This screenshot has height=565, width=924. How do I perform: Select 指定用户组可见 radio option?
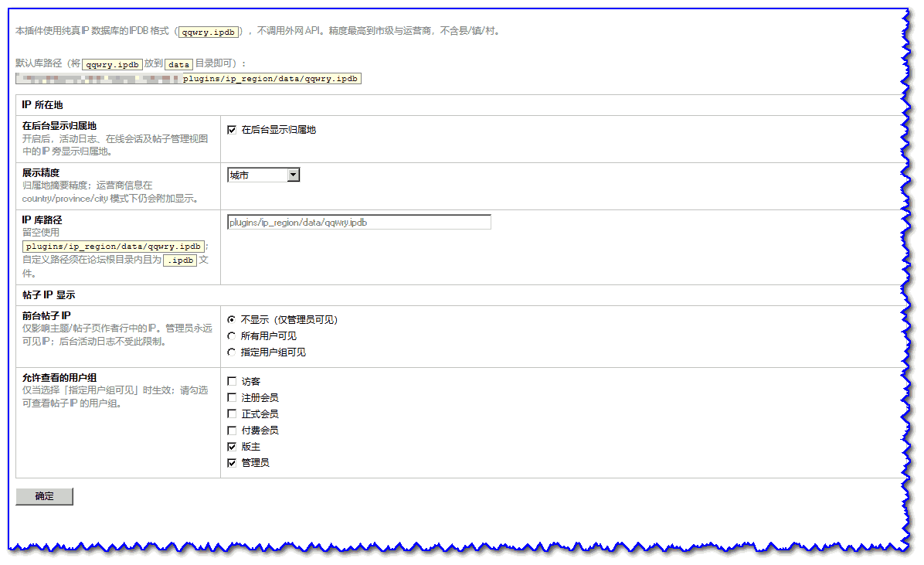(232, 352)
